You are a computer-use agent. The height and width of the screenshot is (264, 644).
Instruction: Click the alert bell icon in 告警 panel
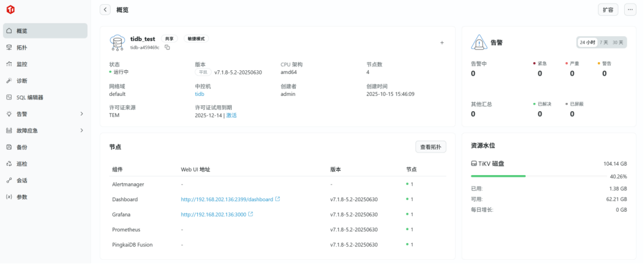[x=479, y=42]
